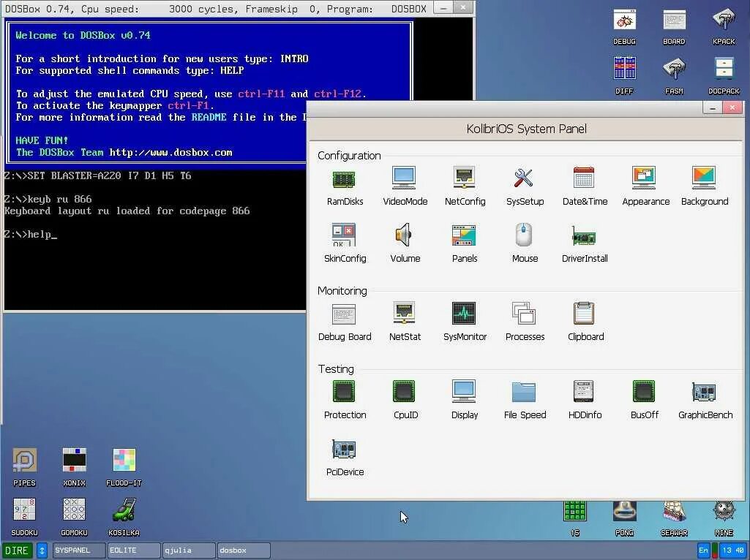Click the 'Configuration' section label

[349, 156]
